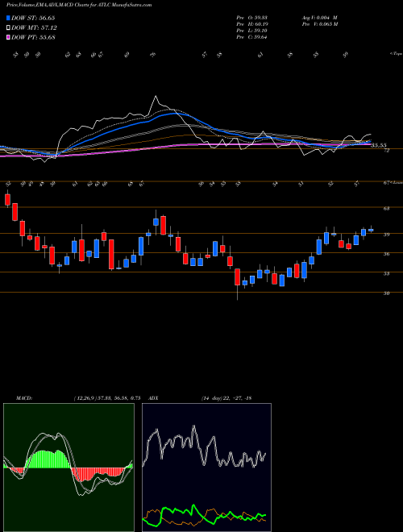Click the magenta DOW PT legend swatch
Image resolution: width=403 pixels, height=532 pixels.
click(8, 37)
